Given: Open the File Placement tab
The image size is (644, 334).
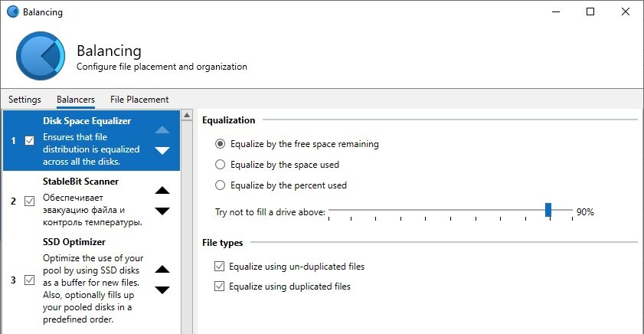Looking at the screenshot, I should tap(139, 100).
